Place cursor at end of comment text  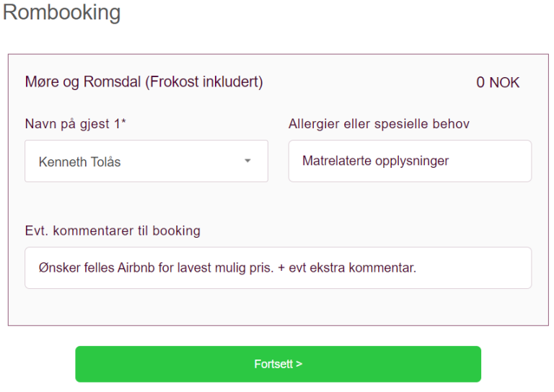(x=418, y=268)
